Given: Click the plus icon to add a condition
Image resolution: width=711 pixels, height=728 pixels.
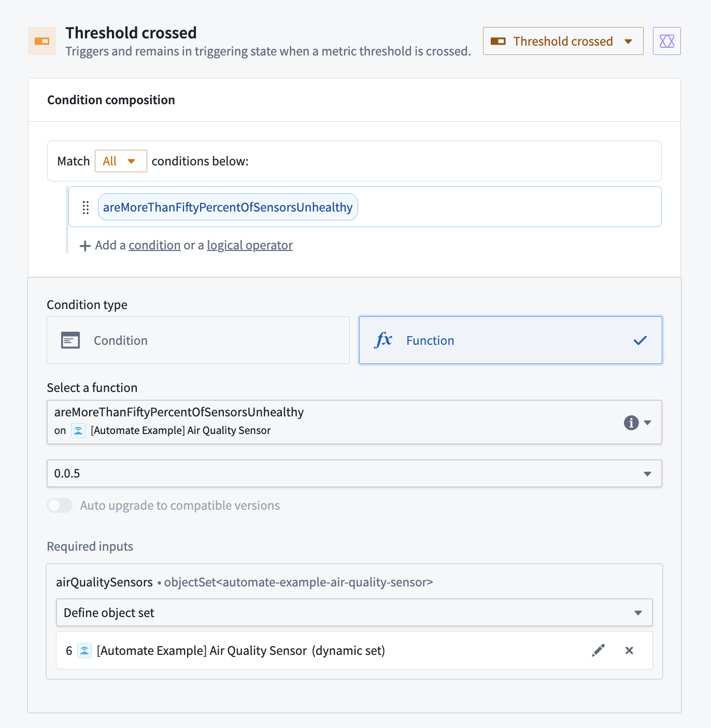Looking at the screenshot, I should (85, 246).
